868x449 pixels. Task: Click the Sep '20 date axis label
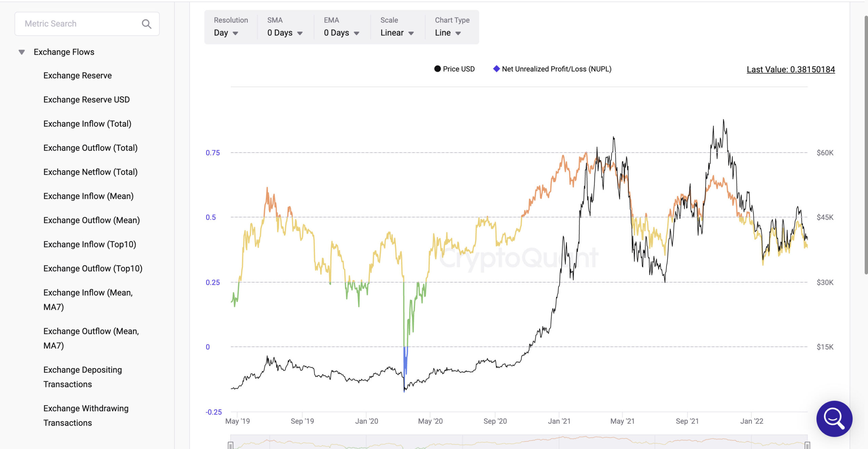click(495, 421)
